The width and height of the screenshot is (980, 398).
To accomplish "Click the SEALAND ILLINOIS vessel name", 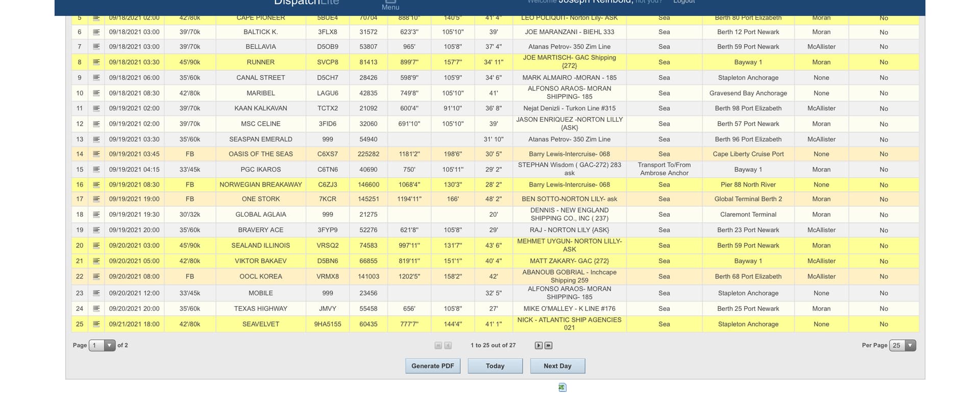I will [260, 245].
